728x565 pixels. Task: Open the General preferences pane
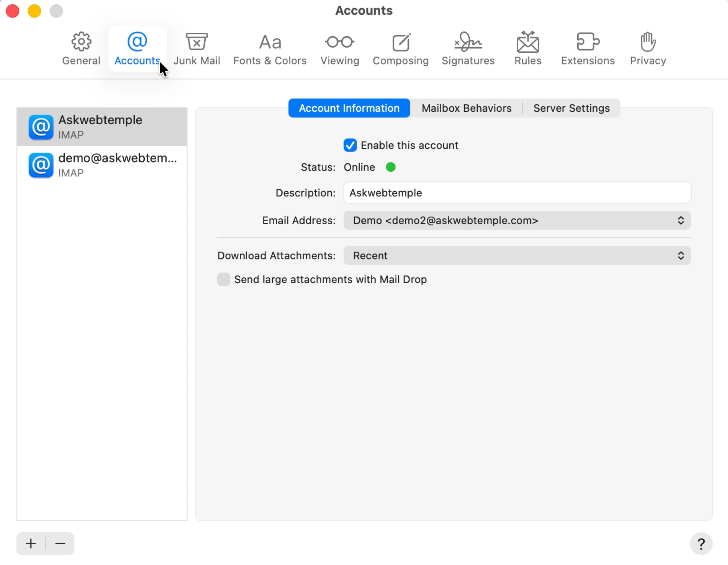coord(81,49)
